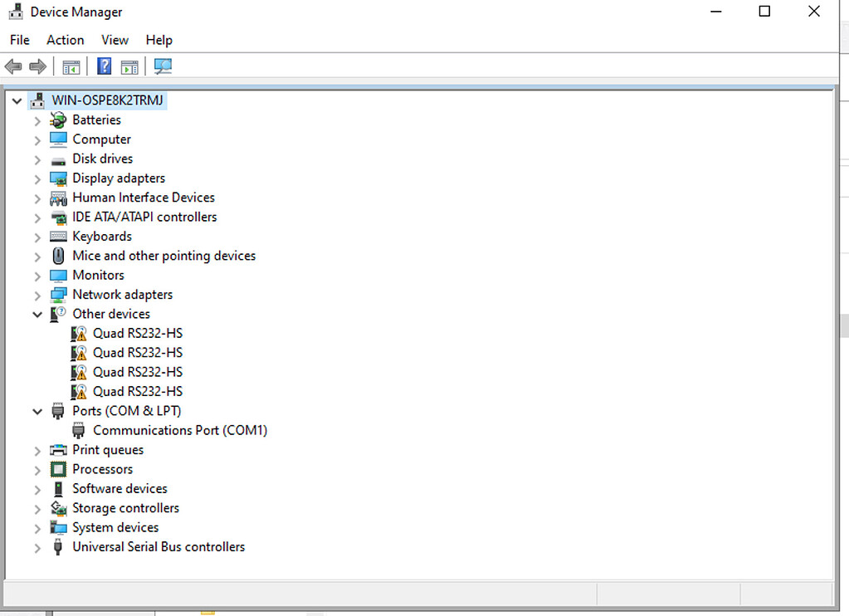This screenshot has width=849, height=616.
Task: Expand Universal Serial Bus controllers
Action: pos(37,547)
